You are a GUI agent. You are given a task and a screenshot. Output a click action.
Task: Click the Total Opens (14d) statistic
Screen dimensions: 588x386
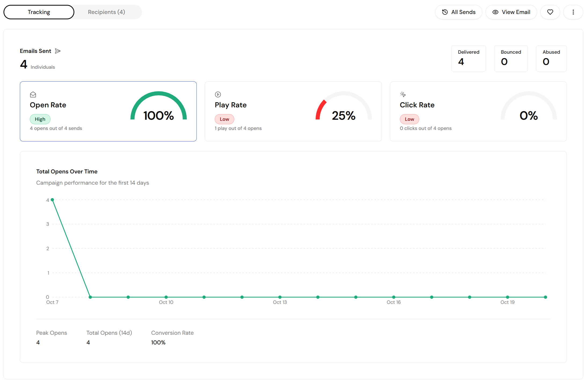point(109,337)
